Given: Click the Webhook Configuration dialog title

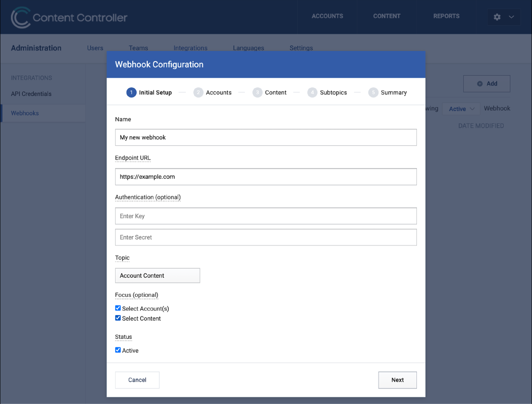Looking at the screenshot, I should [159, 65].
